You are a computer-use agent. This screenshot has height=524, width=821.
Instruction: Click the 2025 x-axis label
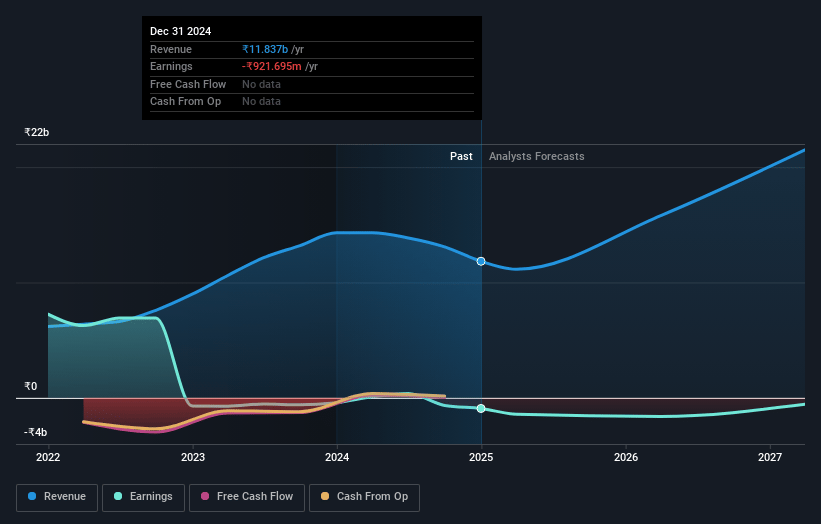coord(481,457)
